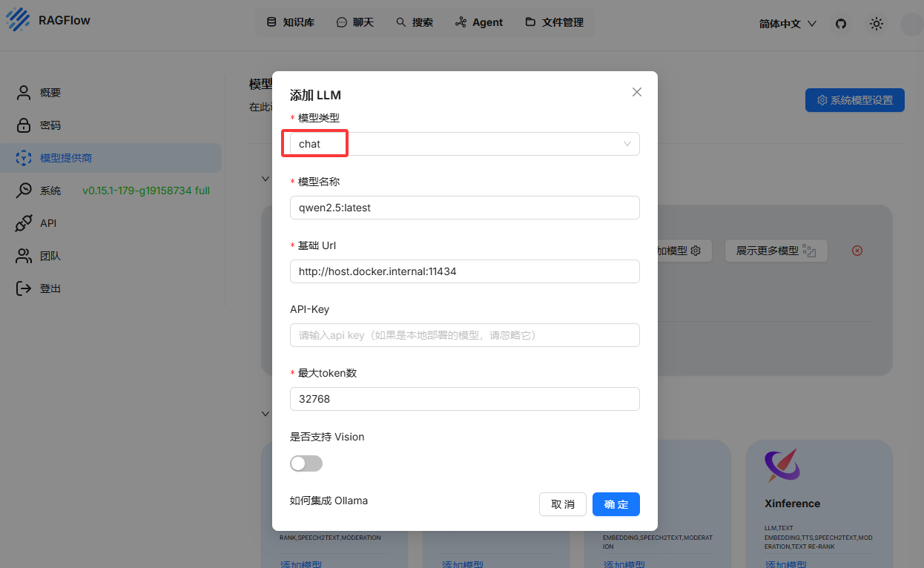This screenshot has height=568, width=924.
Task: Click the user avatar in top right
Action: tap(911, 24)
